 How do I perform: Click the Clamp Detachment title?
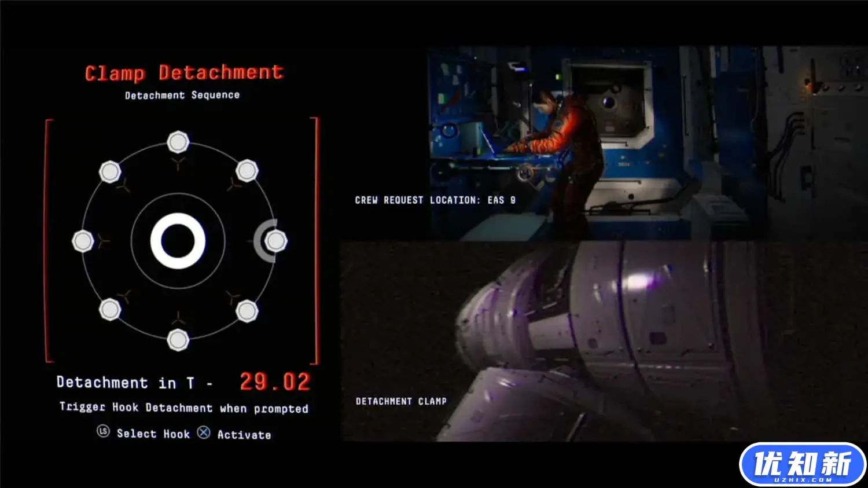[184, 73]
